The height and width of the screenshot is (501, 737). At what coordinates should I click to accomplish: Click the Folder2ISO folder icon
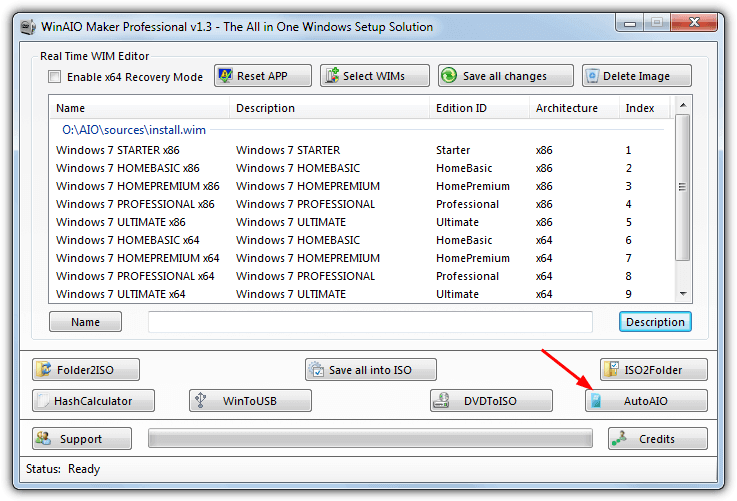tap(44, 370)
